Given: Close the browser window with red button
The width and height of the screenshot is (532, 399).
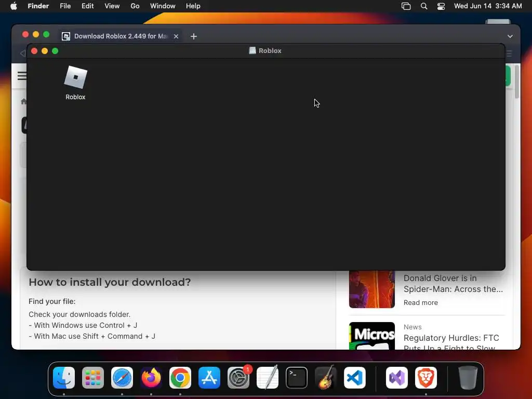Looking at the screenshot, I should click(x=25, y=34).
